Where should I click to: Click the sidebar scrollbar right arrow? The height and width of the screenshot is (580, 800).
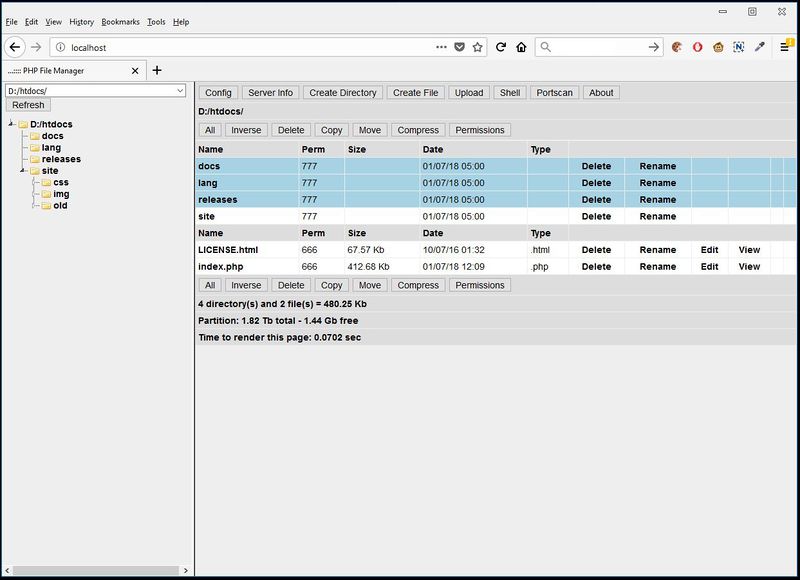pyautogui.click(x=186, y=570)
